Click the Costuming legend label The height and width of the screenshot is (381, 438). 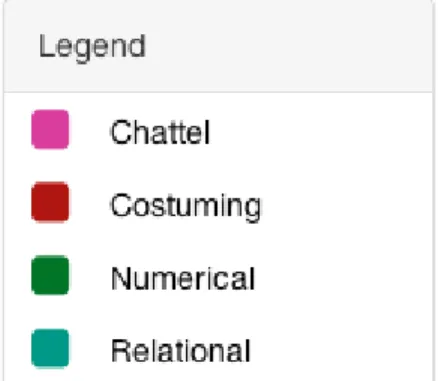(186, 206)
